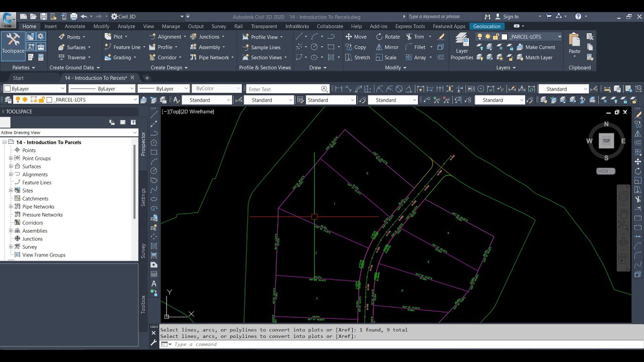
Task: Select the Corridor tool
Action: point(165,57)
